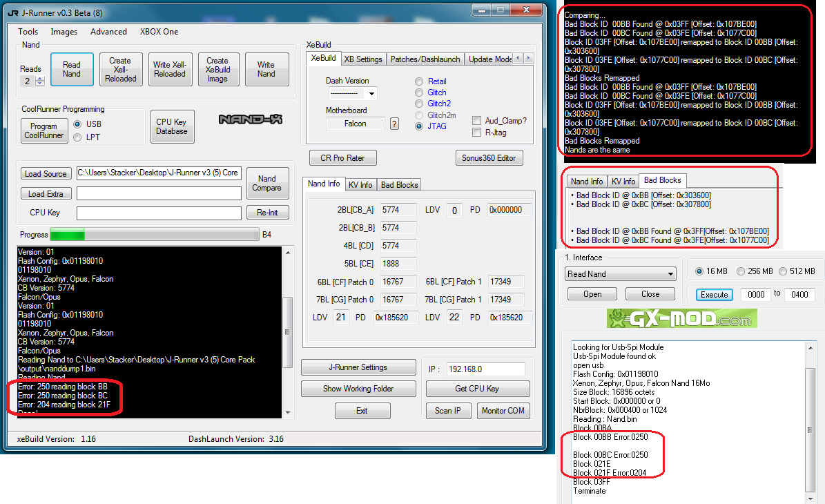Click the NAND-X logo

point(250,119)
